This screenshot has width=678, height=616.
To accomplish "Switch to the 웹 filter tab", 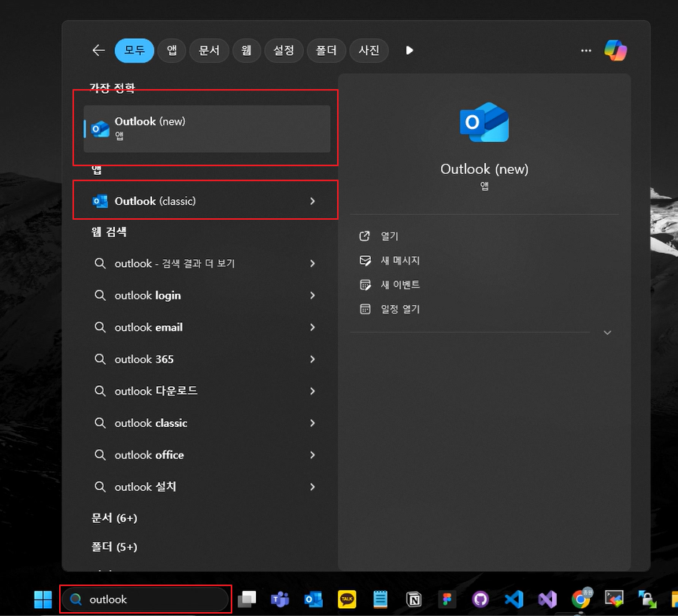I will pos(246,50).
